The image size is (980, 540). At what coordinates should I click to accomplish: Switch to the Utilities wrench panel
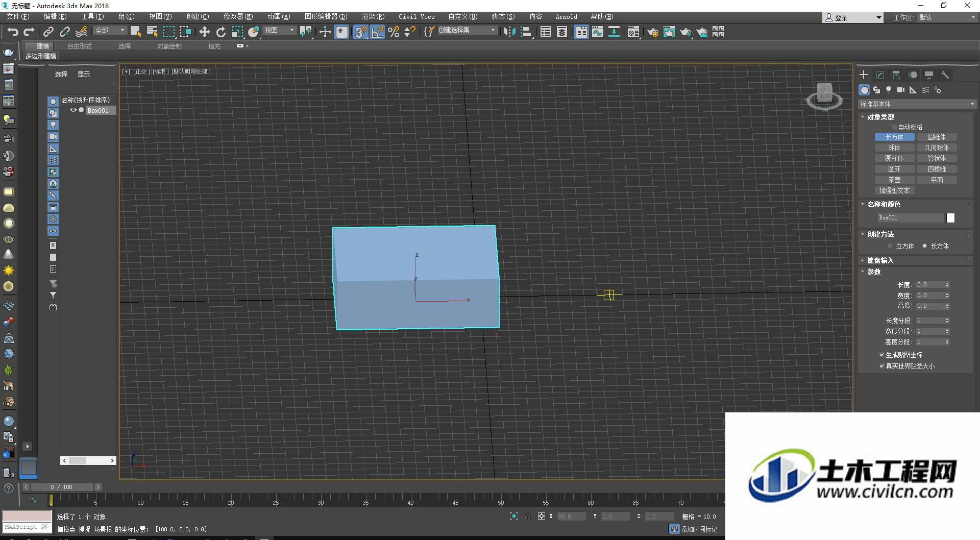945,75
